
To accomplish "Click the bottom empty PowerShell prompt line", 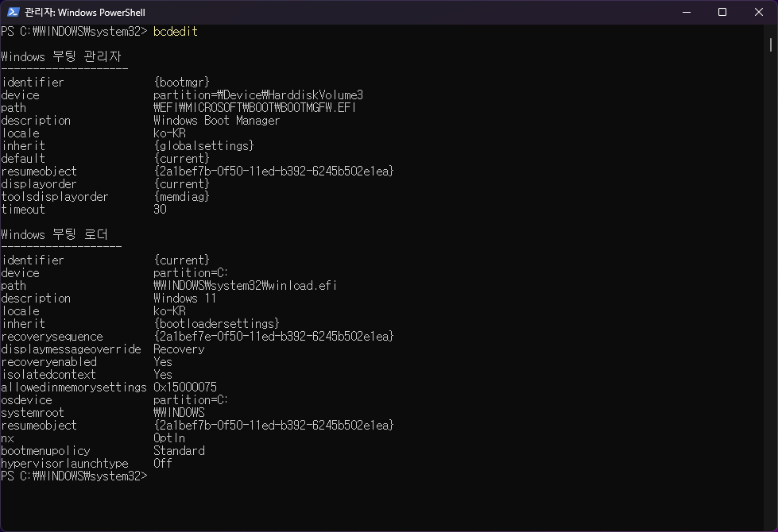I will (75, 476).
